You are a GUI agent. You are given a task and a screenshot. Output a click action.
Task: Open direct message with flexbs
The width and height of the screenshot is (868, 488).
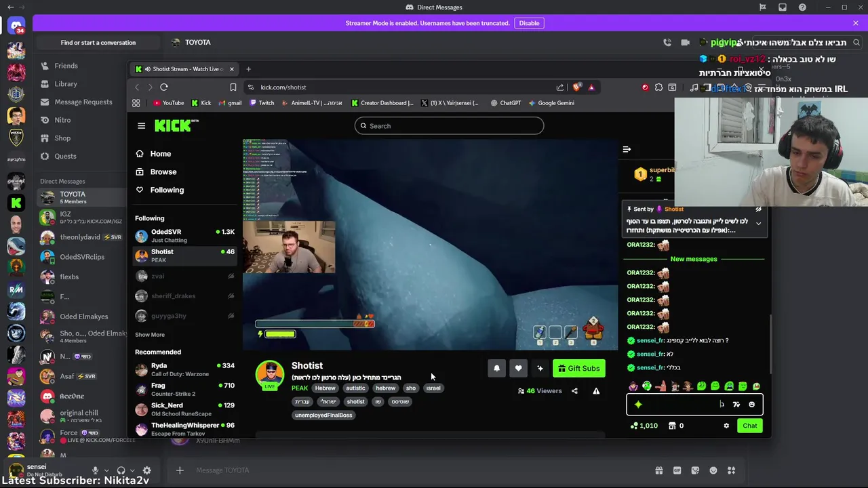81,277
